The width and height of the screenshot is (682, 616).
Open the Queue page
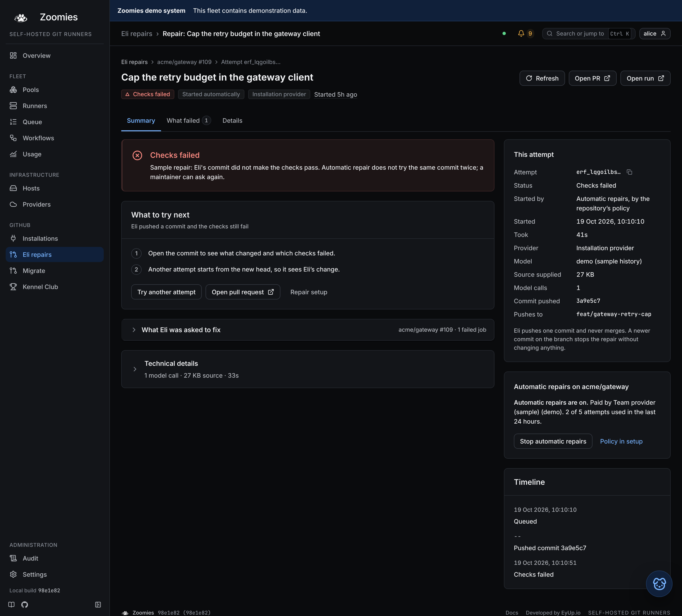pos(54,122)
